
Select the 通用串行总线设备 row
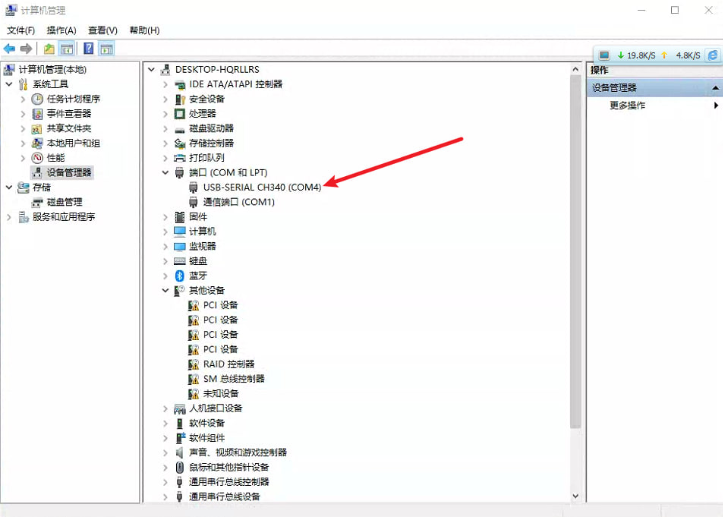pos(224,497)
